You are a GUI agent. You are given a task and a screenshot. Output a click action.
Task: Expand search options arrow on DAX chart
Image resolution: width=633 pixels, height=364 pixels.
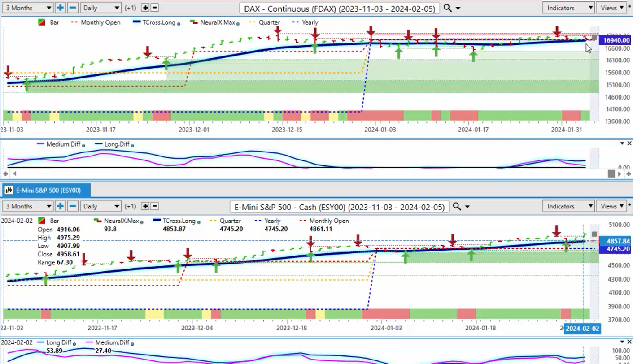458,8
